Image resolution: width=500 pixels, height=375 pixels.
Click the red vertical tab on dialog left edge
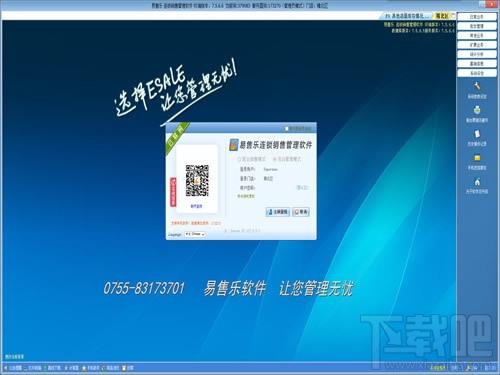point(173,192)
